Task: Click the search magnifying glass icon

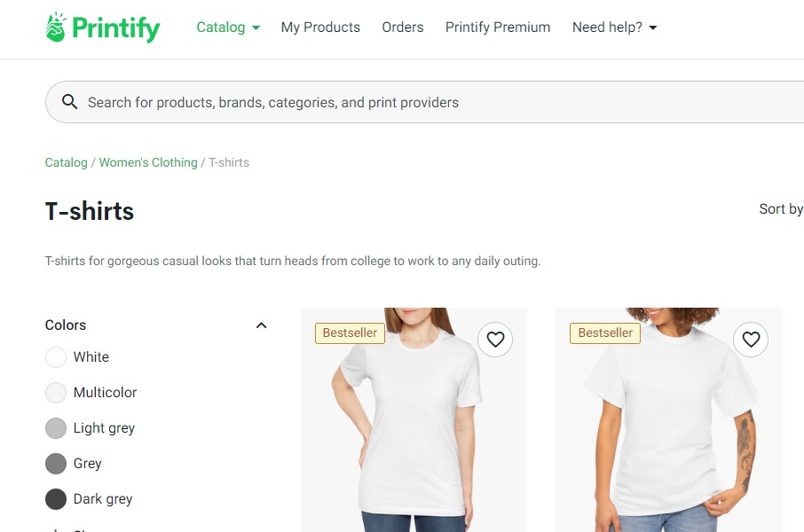Action: click(69, 101)
